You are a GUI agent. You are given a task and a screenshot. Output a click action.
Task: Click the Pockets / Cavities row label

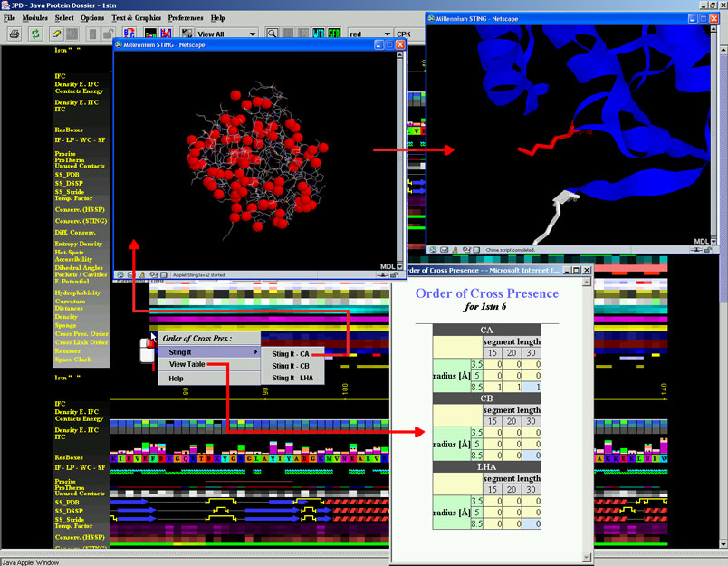coord(81,274)
